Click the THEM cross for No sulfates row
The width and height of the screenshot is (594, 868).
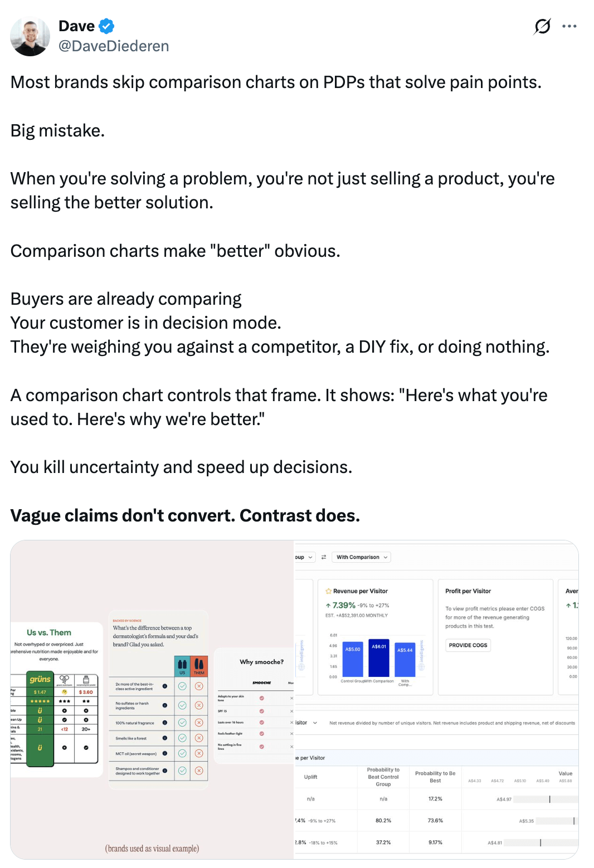tap(199, 705)
